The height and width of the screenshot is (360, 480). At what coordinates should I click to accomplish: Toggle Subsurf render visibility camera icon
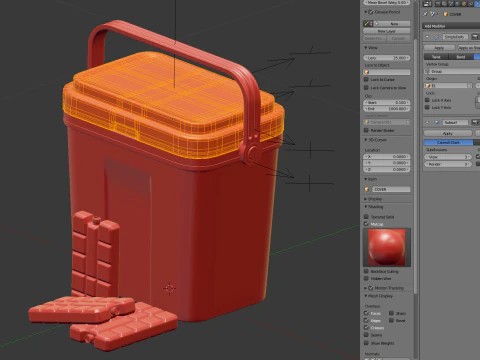click(x=475, y=122)
